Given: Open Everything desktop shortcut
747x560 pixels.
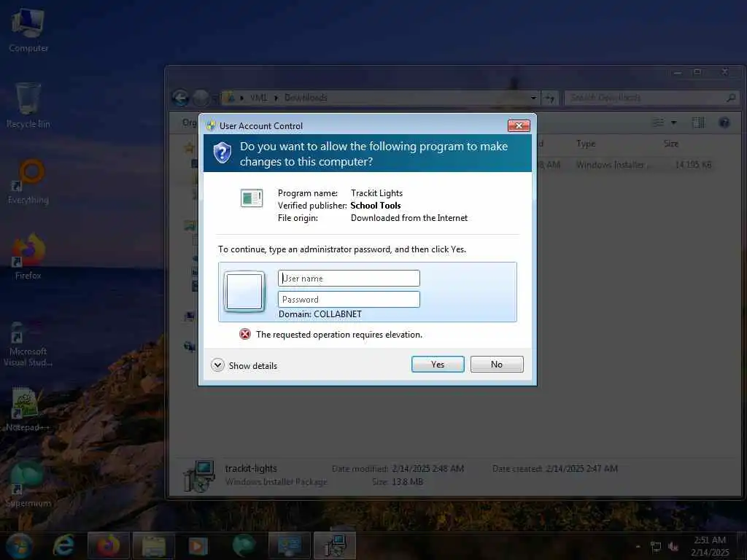Looking at the screenshot, I should [x=28, y=182].
